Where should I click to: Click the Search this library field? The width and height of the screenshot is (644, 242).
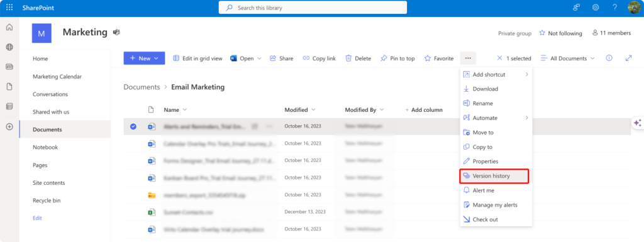[x=313, y=8]
